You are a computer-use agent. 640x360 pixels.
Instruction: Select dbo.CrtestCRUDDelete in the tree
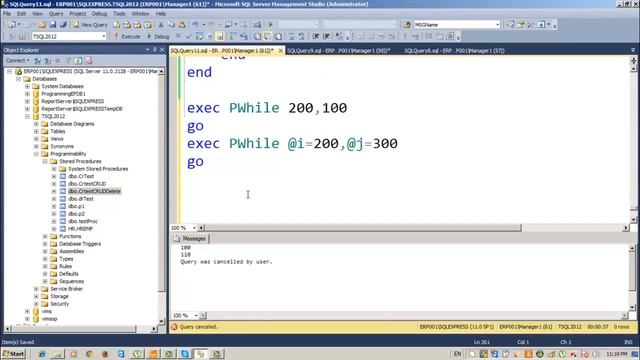click(x=94, y=191)
